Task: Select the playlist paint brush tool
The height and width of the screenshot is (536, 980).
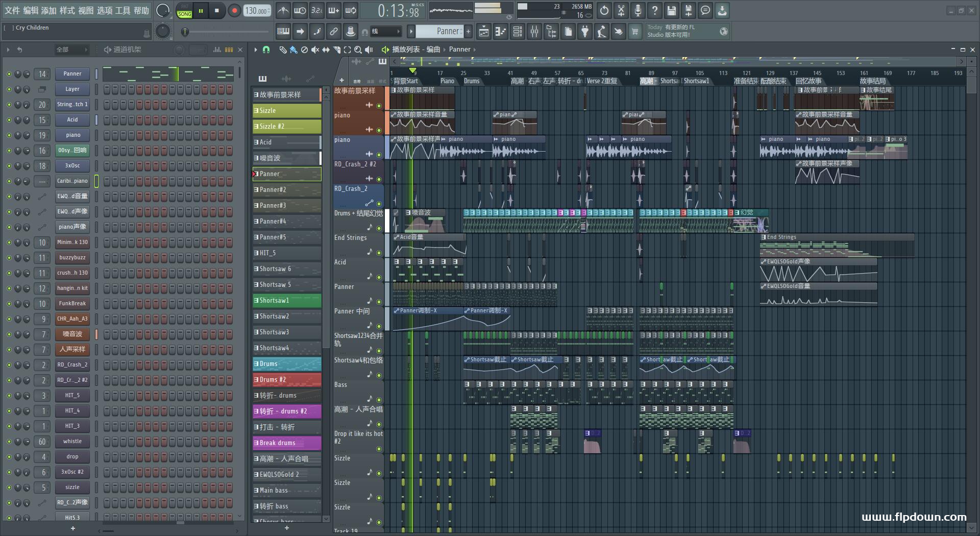Action: click(293, 50)
